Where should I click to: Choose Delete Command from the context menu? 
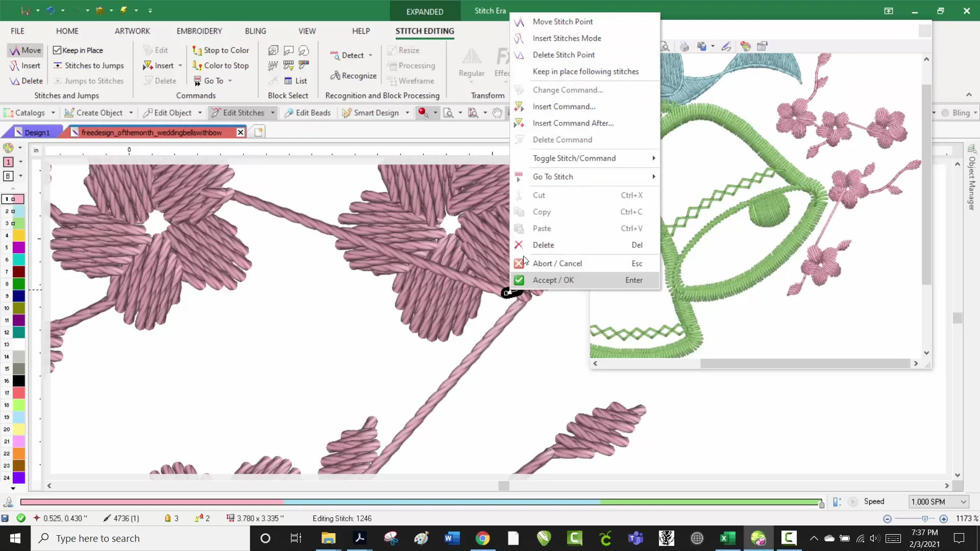point(562,139)
